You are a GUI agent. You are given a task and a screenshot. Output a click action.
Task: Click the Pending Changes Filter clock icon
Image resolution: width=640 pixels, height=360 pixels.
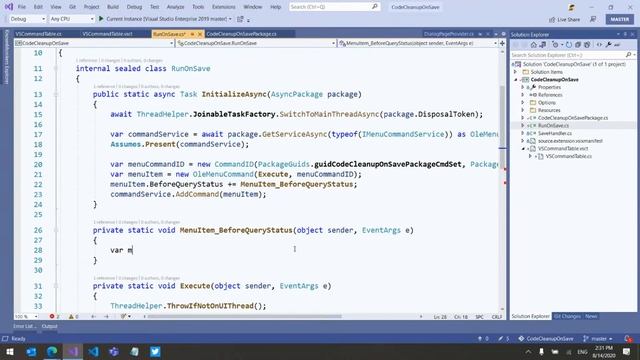556,45
